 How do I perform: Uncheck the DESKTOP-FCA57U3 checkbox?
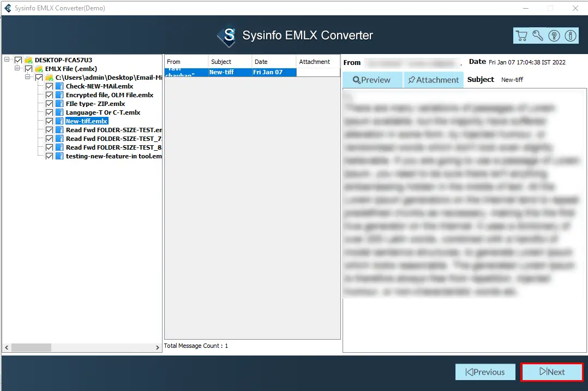pos(18,60)
